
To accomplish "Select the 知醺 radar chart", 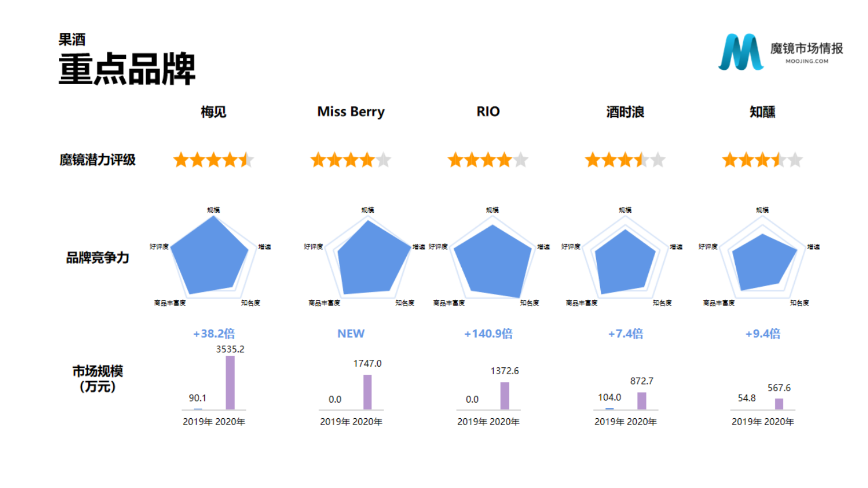I will [x=762, y=260].
